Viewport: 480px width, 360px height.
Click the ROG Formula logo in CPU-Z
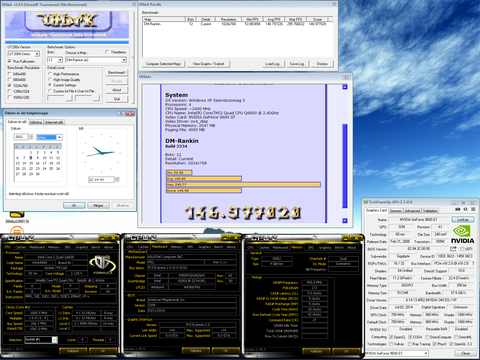(103, 265)
